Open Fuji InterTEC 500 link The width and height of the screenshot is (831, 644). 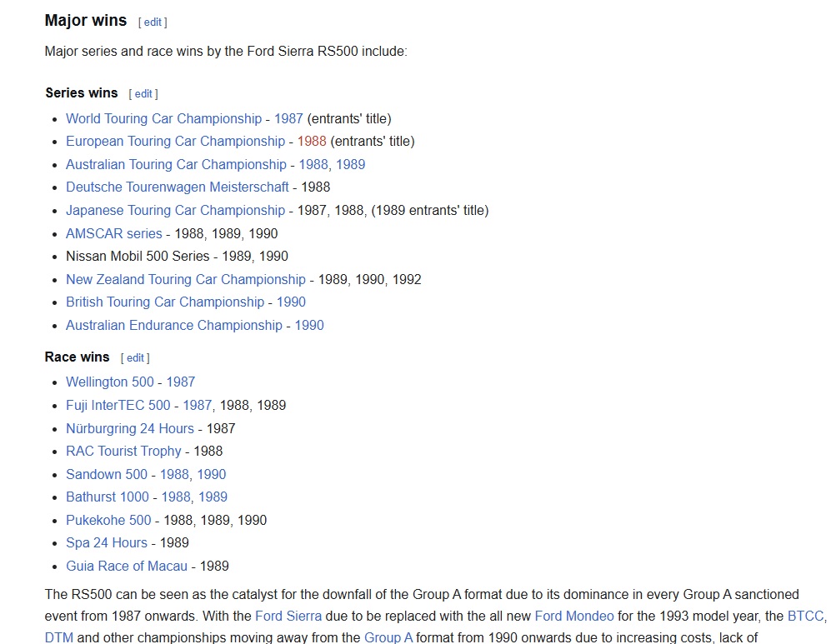(118, 406)
